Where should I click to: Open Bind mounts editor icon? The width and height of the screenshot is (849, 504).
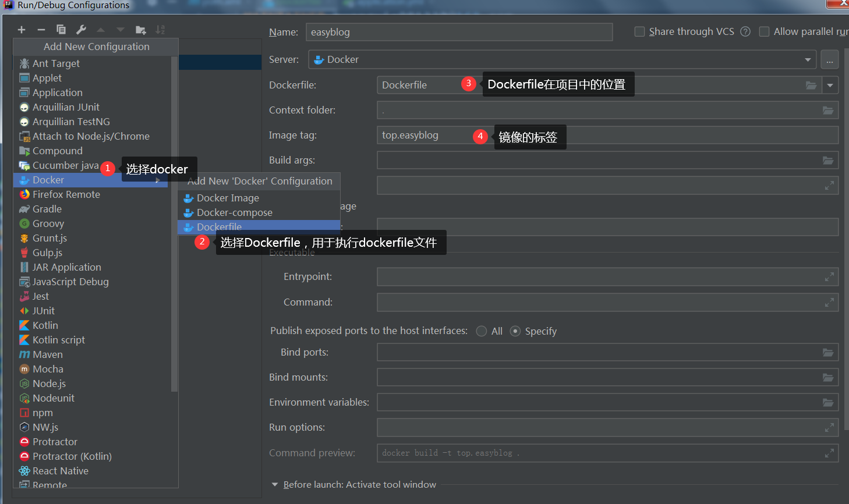pos(828,377)
